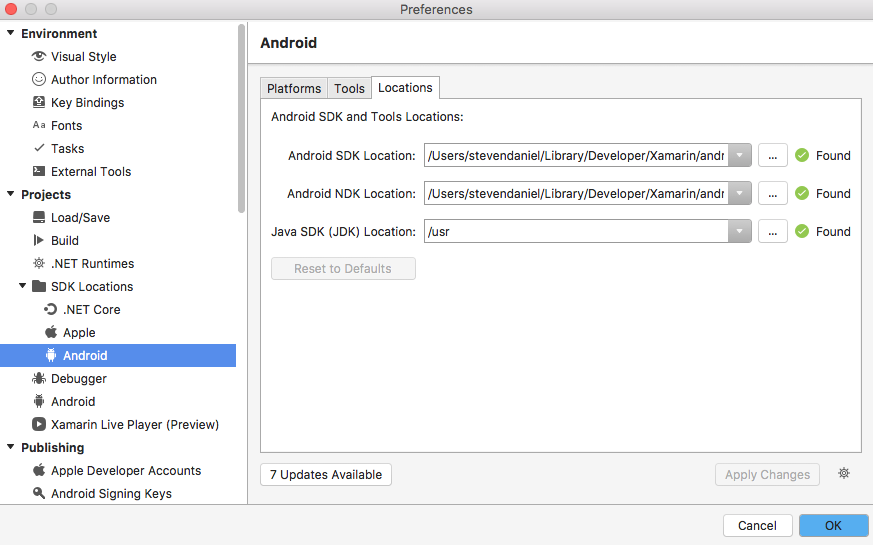The height and width of the screenshot is (545, 873).
Task: Click the Debugger bug icon
Action: pos(38,378)
